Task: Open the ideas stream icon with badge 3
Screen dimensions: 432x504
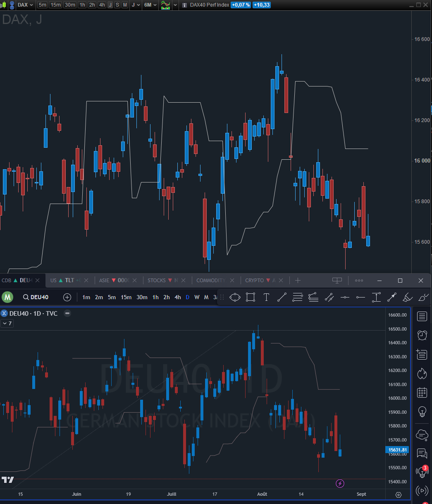Action: [422, 471]
